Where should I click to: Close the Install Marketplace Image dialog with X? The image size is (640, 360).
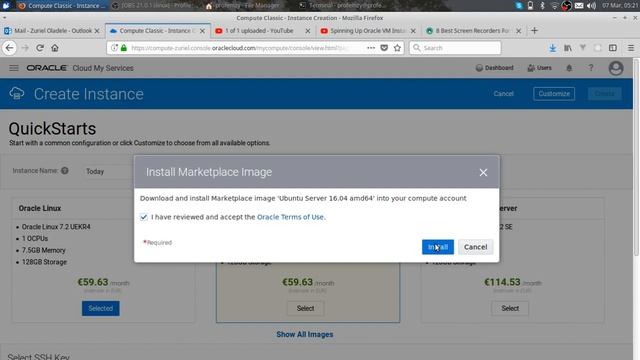pos(483,173)
